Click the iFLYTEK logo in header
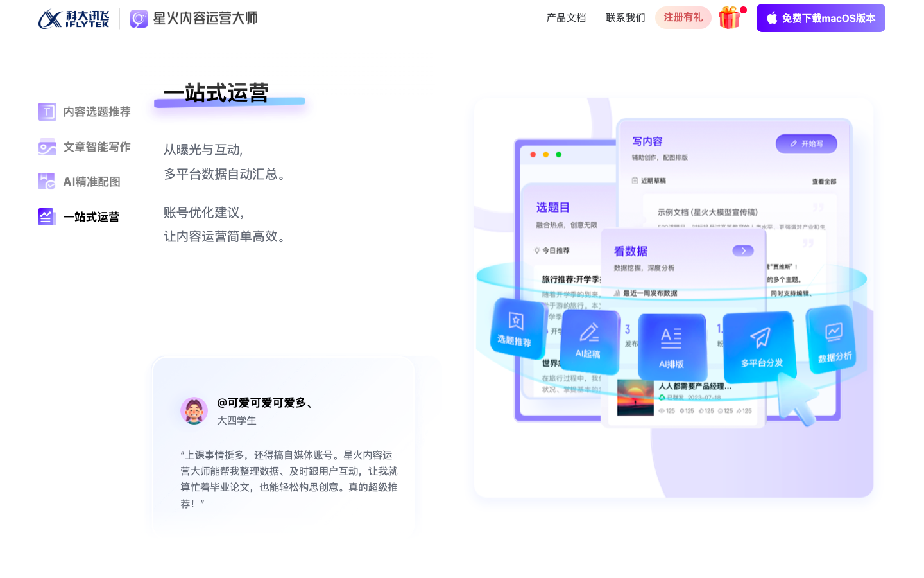Image resolution: width=924 pixels, height=578 pixels. [x=74, y=19]
